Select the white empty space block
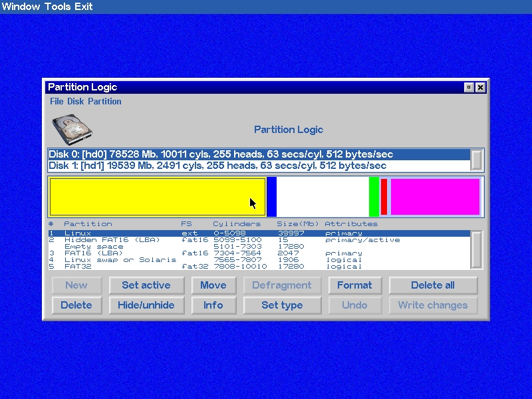 [323, 197]
